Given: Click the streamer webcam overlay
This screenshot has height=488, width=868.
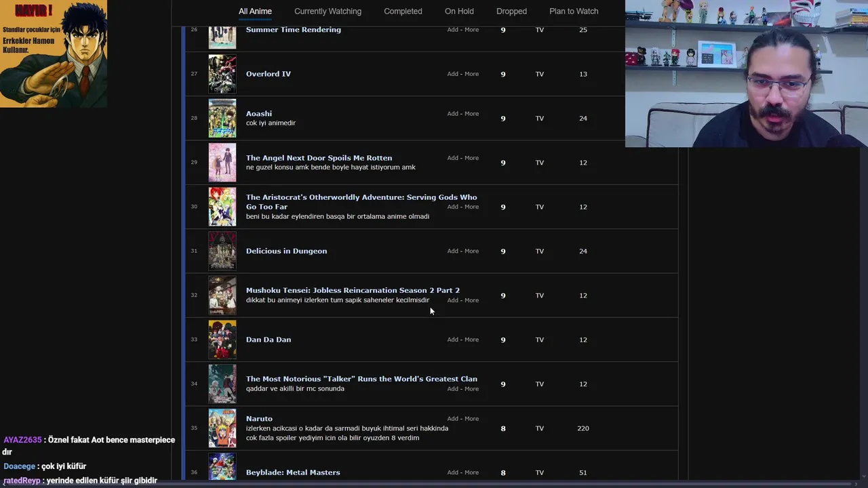Looking at the screenshot, I should coord(747,73).
